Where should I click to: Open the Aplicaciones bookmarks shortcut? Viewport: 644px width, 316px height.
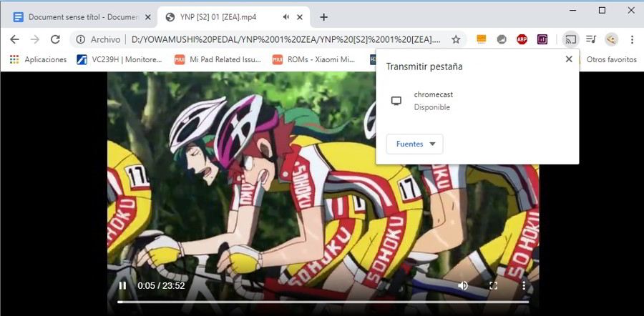click(39, 59)
